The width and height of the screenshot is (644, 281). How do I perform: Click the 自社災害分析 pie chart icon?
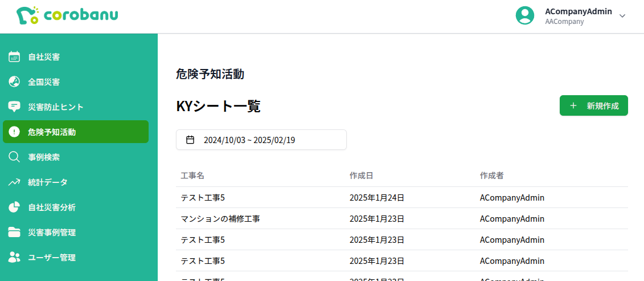click(x=14, y=207)
